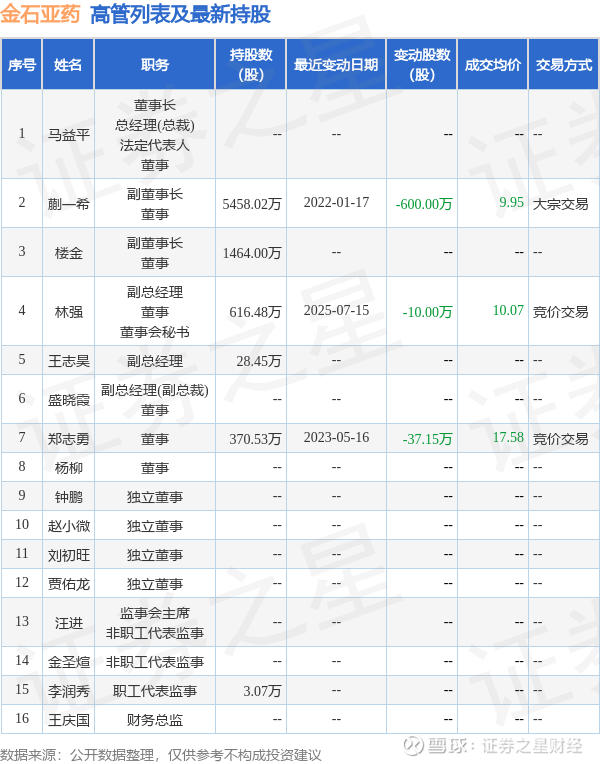Select the name 蒯一希
Screen dimensions: 600x764
(68, 204)
